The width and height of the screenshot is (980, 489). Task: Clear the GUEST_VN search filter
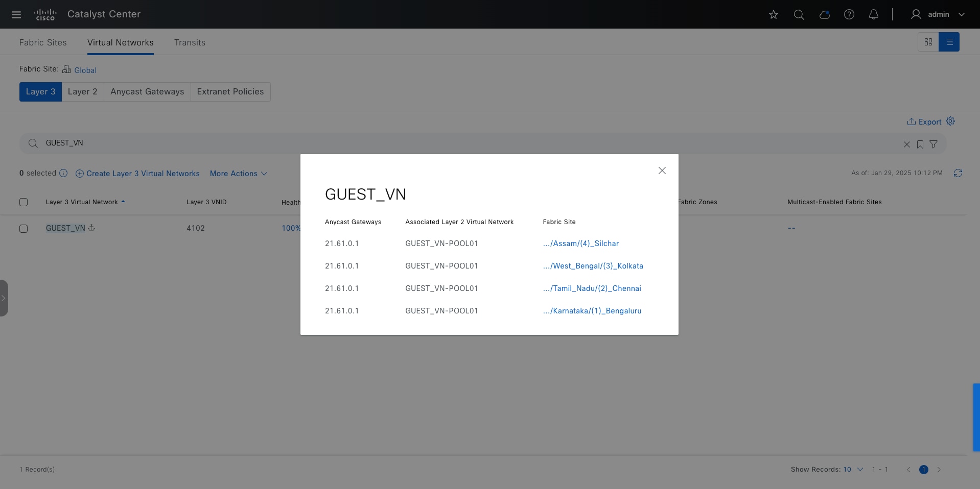[907, 144]
